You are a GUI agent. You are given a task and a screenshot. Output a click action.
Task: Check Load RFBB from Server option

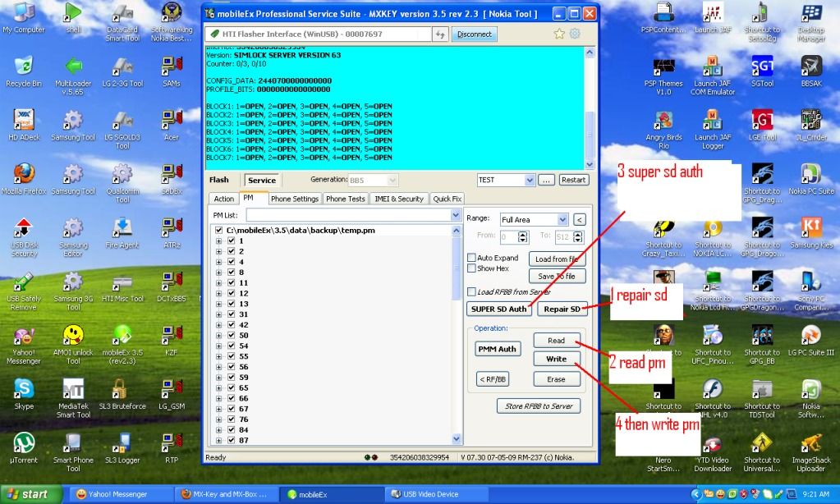471,292
